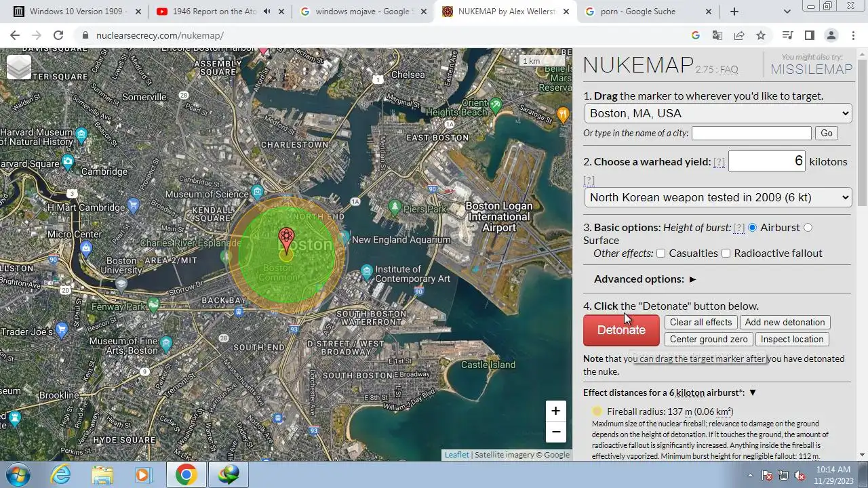Open Chrome three-dot menu
868x488 pixels.
pos(853,35)
